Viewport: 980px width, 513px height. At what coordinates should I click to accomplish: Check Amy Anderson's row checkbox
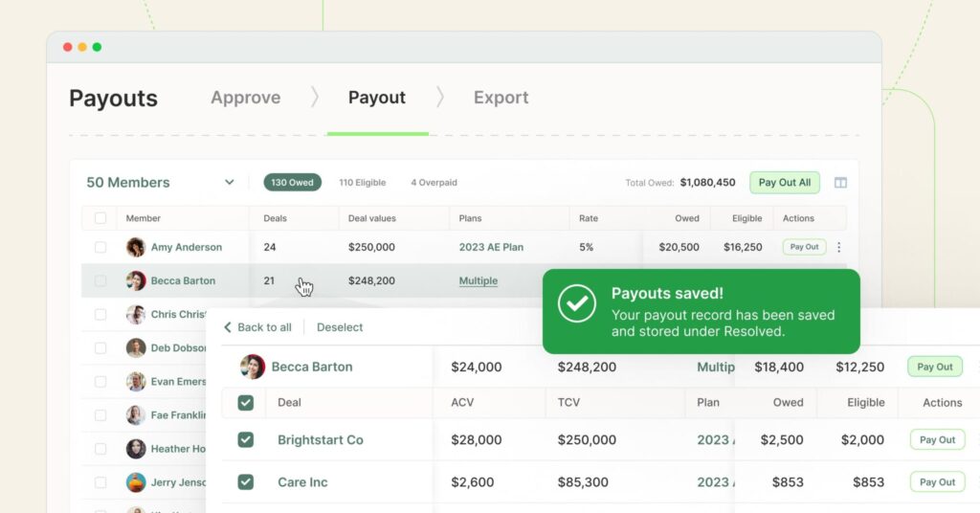click(x=100, y=248)
